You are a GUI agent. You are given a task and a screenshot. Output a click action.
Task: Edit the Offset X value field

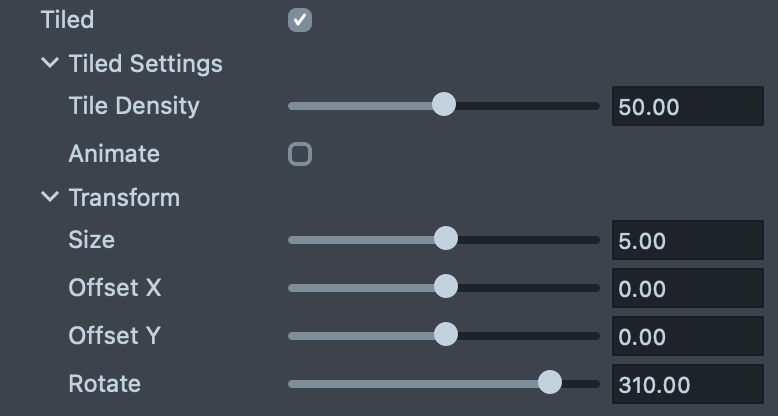point(687,288)
